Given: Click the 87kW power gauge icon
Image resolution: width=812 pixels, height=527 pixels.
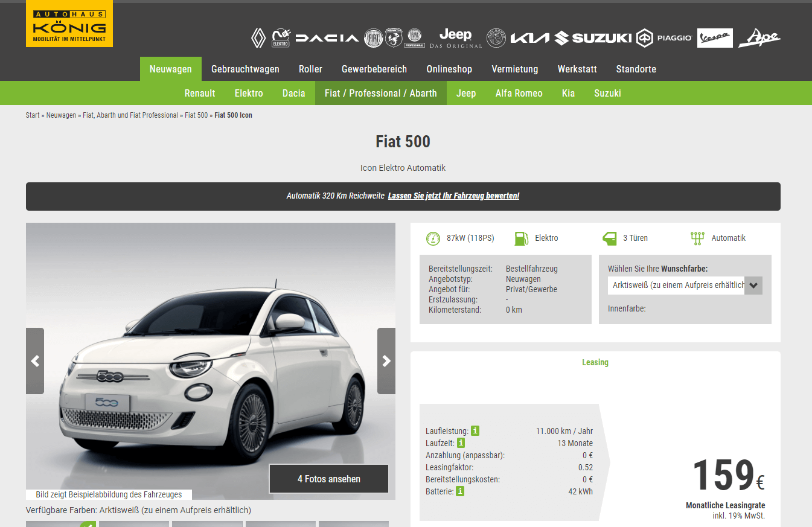Looking at the screenshot, I should click(x=433, y=238).
